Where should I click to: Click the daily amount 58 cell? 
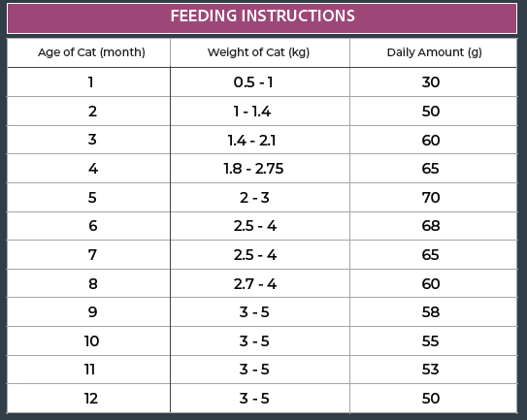[x=434, y=311]
